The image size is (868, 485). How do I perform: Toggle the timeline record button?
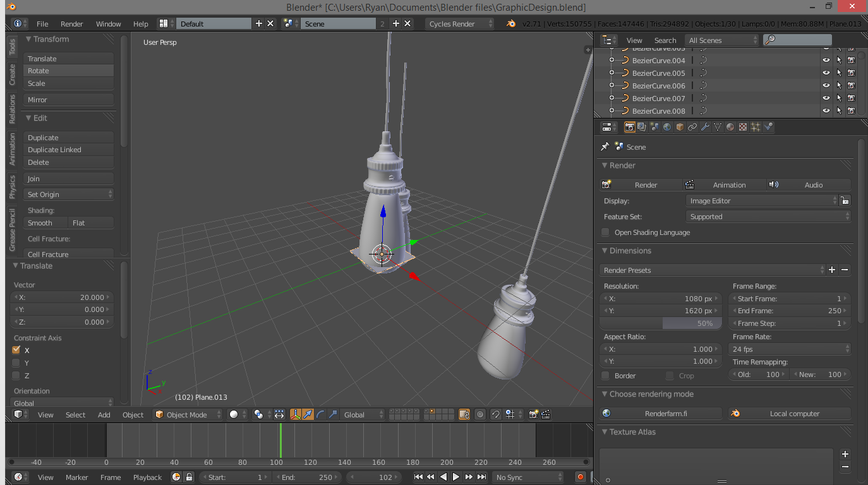pyautogui.click(x=581, y=477)
